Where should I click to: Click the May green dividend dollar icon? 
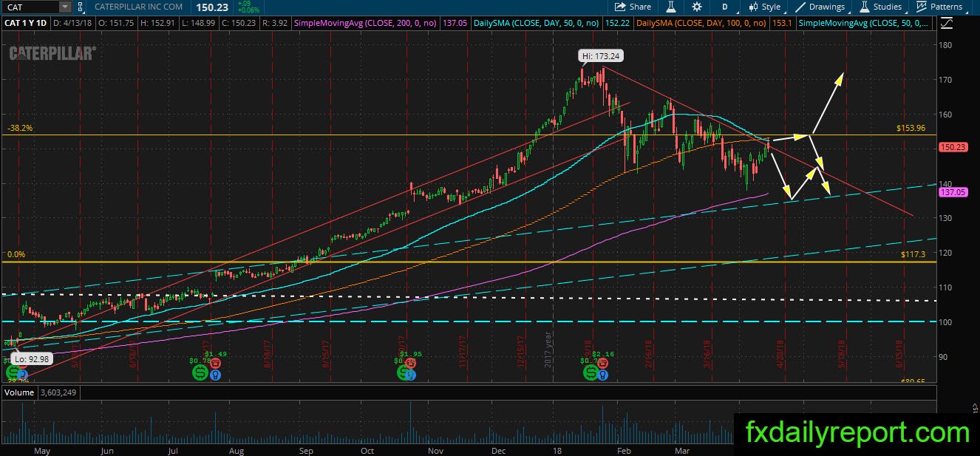pyautogui.click(x=13, y=372)
